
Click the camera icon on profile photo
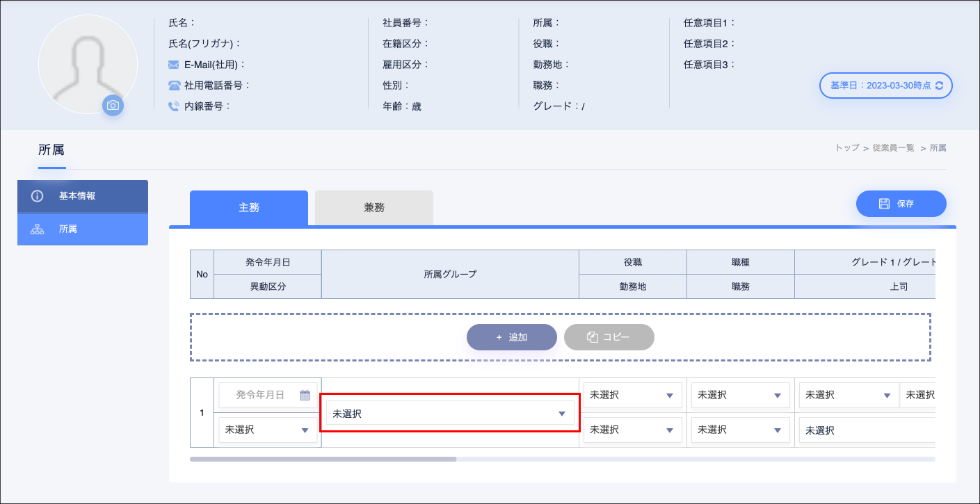point(113,106)
